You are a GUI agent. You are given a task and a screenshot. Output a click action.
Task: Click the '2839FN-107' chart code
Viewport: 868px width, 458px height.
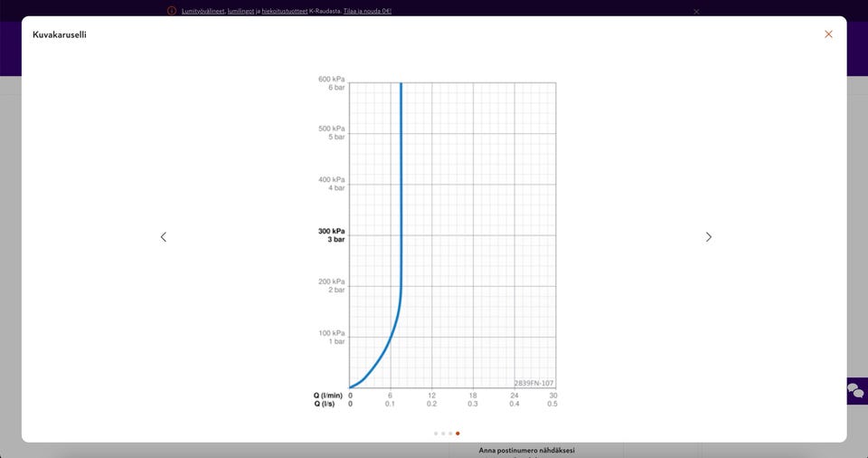[533, 383]
